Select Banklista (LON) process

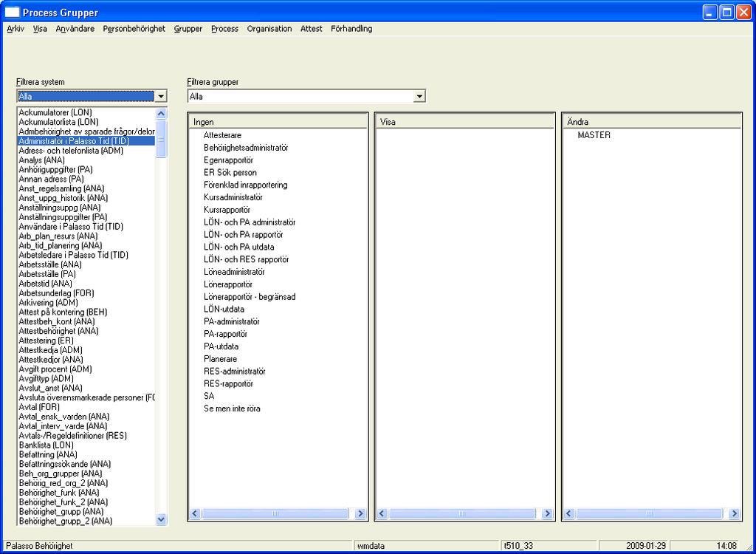[x=47, y=445]
